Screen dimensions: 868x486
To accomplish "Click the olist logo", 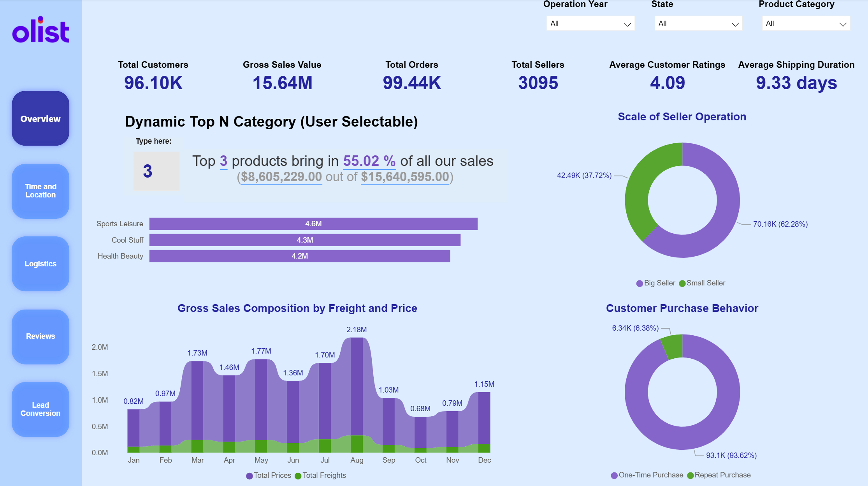I will [40, 30].
